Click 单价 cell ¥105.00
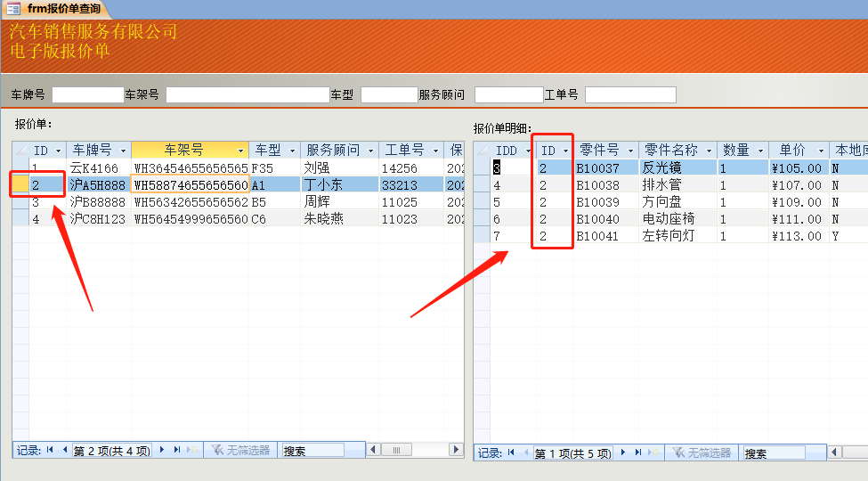 (x=799, y=168)
